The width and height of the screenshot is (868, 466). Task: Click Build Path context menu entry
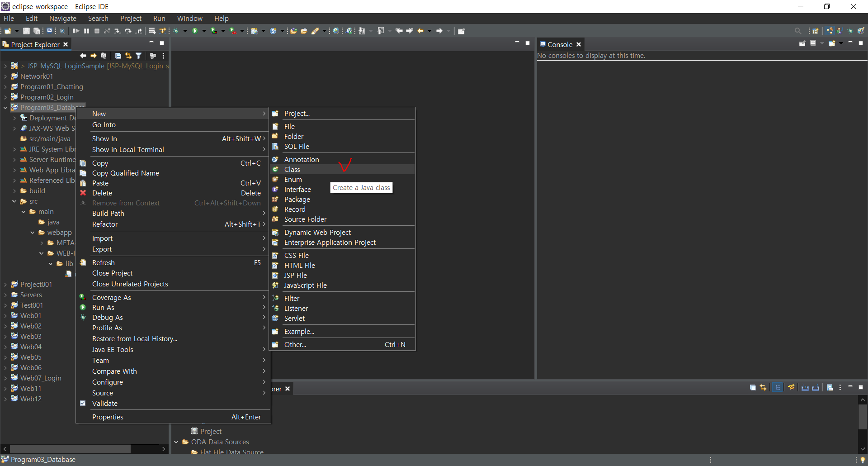173,213
